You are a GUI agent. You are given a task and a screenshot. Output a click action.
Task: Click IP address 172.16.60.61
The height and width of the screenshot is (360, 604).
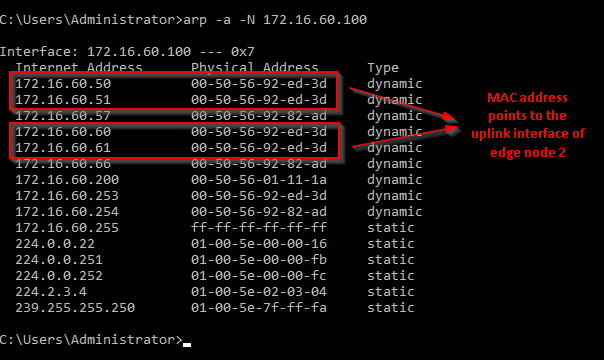click(63, 147)
